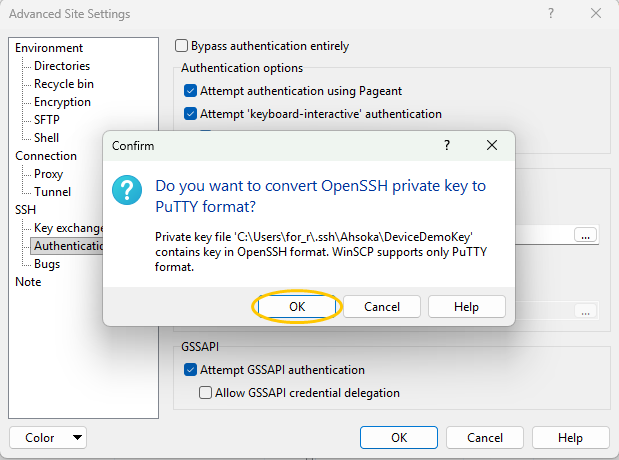Select Authentication in the settings tree
The image size is (619, 460).
coord(67,246)
